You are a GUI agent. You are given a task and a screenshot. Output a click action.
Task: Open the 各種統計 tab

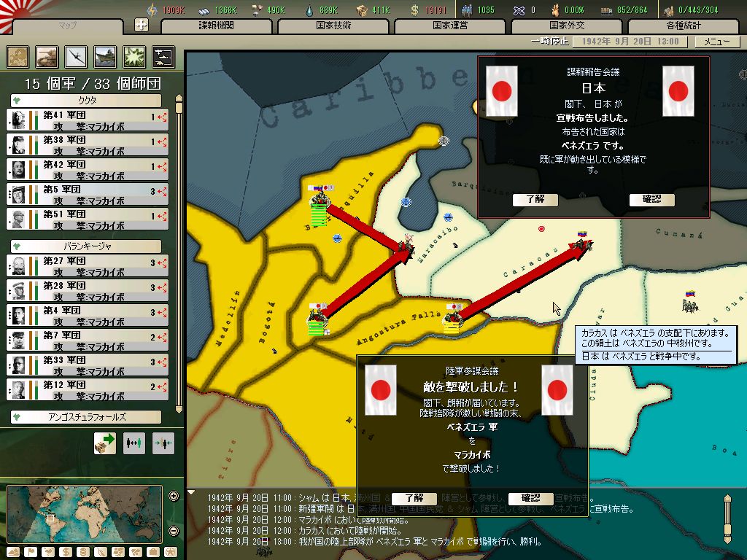coord(684,26)
